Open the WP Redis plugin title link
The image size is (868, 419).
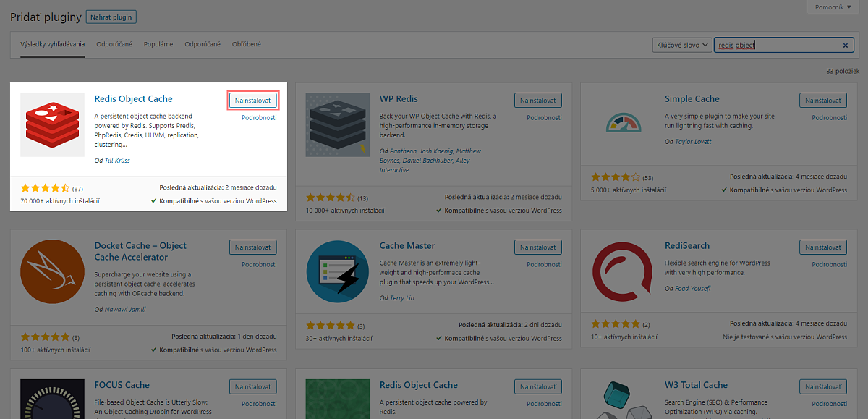coord(399,98)
